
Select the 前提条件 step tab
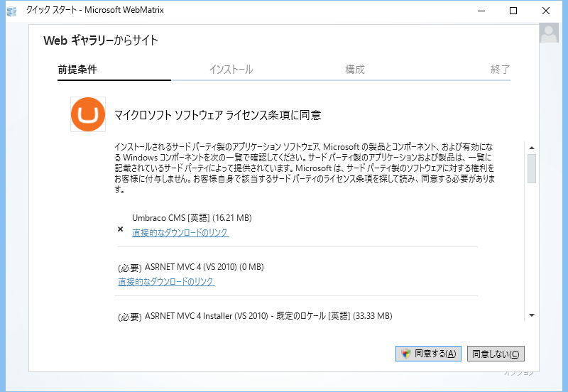click(x=77, y=69)
